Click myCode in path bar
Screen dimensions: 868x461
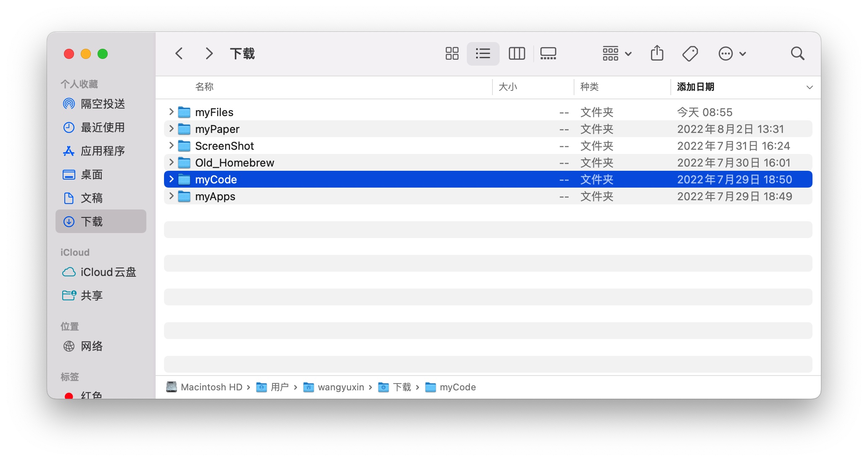pyautogui.click(x=450, y=387)
